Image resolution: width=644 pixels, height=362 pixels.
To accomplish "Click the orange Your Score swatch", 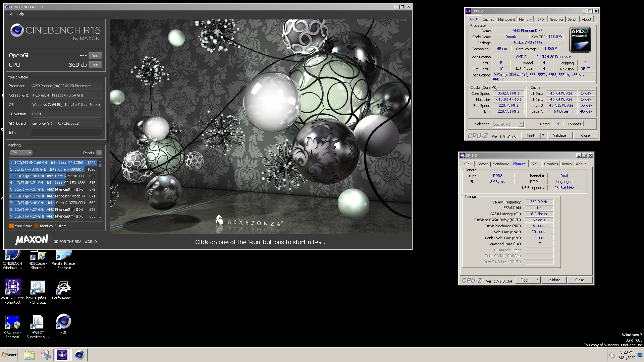I will click(11, 226).
